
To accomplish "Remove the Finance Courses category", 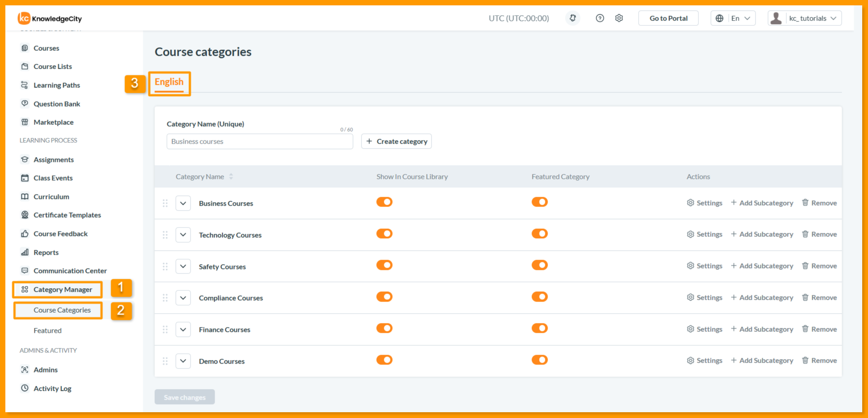I will (x=819, y=329).
